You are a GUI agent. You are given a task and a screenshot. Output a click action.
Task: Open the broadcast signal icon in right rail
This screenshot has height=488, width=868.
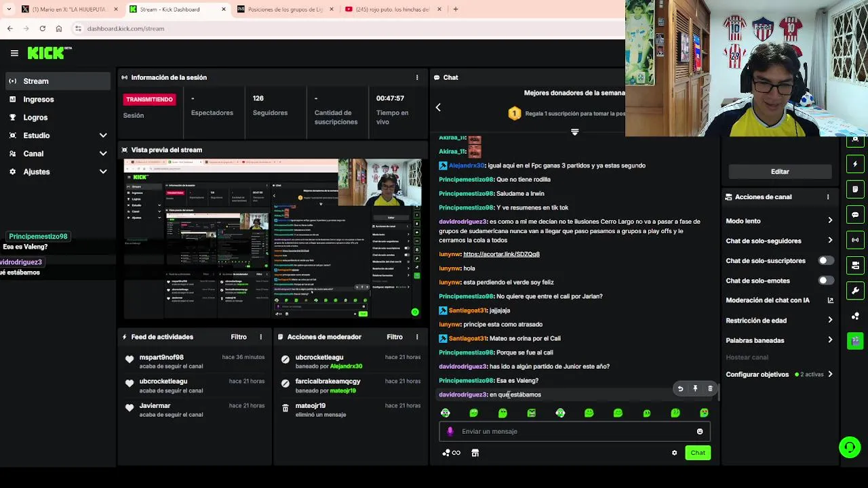pos(855,240)
